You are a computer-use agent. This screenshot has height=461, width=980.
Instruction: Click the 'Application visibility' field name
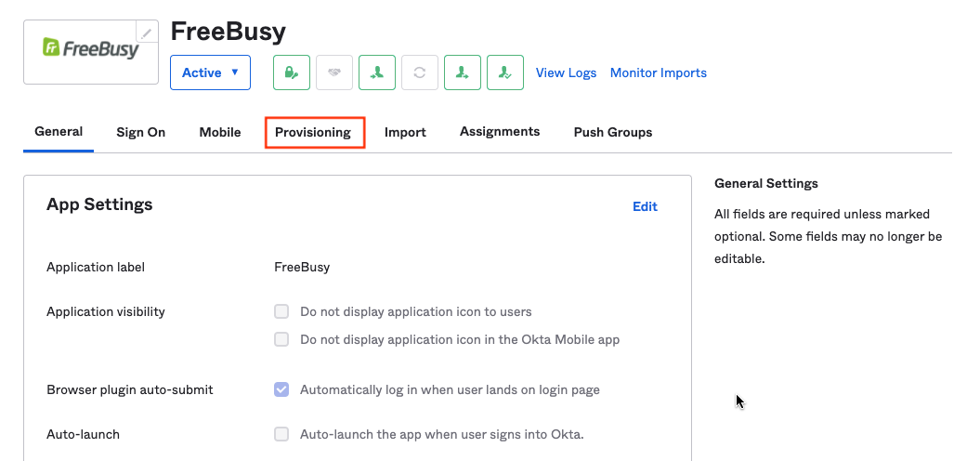[x=106, y=311]
